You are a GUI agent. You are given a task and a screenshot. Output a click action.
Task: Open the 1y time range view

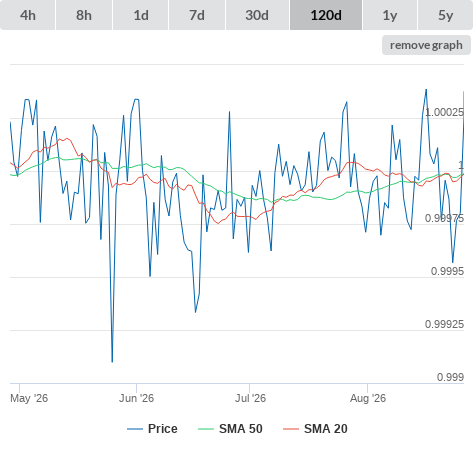(x=390, y=15)
